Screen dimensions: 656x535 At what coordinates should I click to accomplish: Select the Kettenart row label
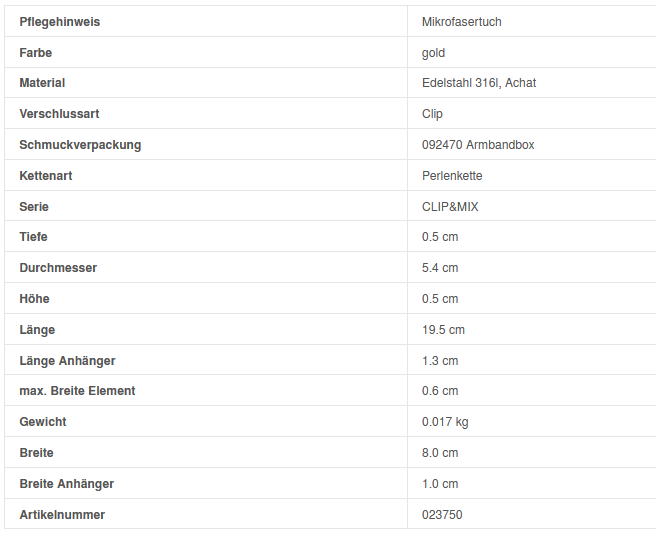pyautogui.click(x=46, y=176)
